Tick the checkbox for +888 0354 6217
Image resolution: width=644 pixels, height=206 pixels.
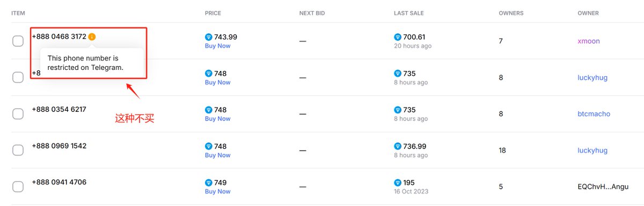pos(18,114)
